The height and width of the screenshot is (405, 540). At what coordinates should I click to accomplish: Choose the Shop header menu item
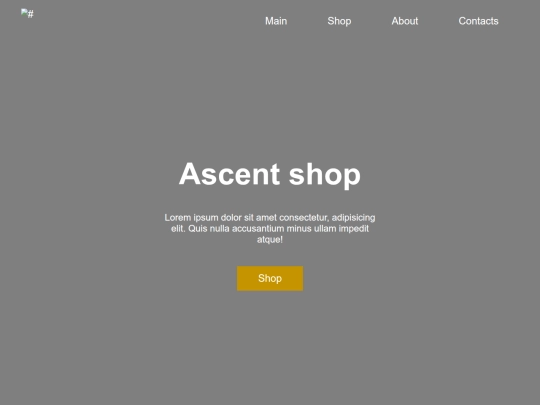pos(339,21)
